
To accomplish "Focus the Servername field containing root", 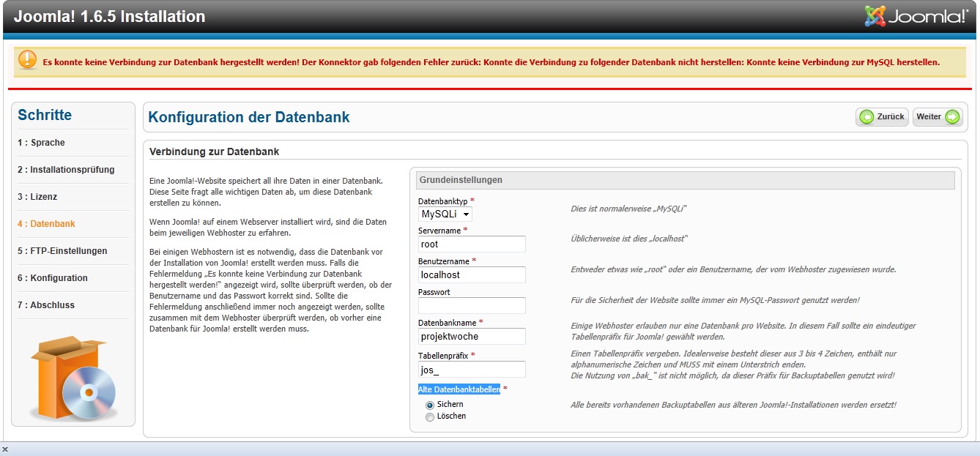I will click(472, 244).
